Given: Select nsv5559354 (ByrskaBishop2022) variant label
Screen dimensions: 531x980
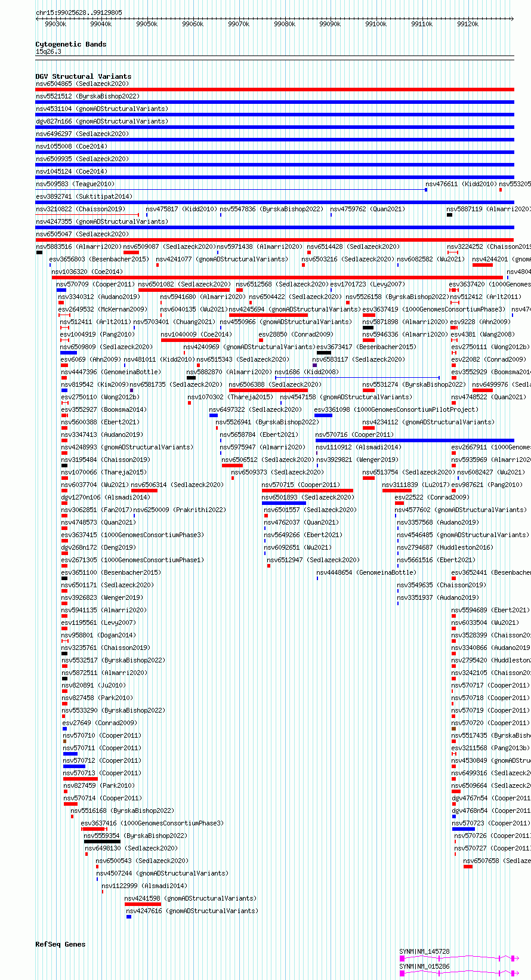Looking at the screenshot, I should 135,836.
